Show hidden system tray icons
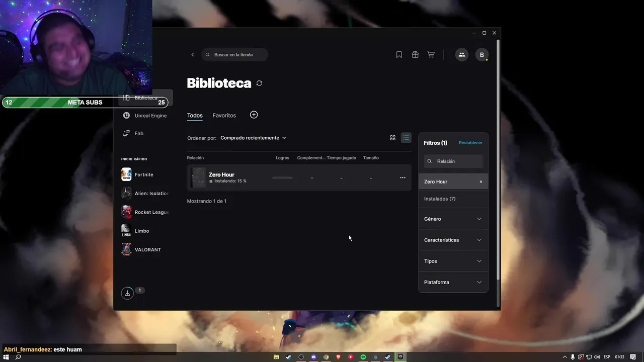 (x=565, y=357)
